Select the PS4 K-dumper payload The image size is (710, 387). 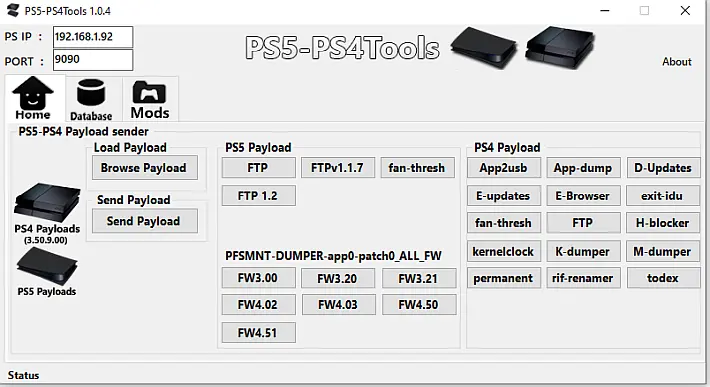pos(583,251)
